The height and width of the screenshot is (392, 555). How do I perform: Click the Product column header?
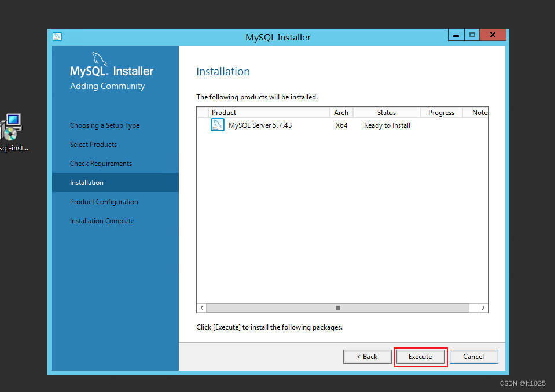[x=269, y=112]
